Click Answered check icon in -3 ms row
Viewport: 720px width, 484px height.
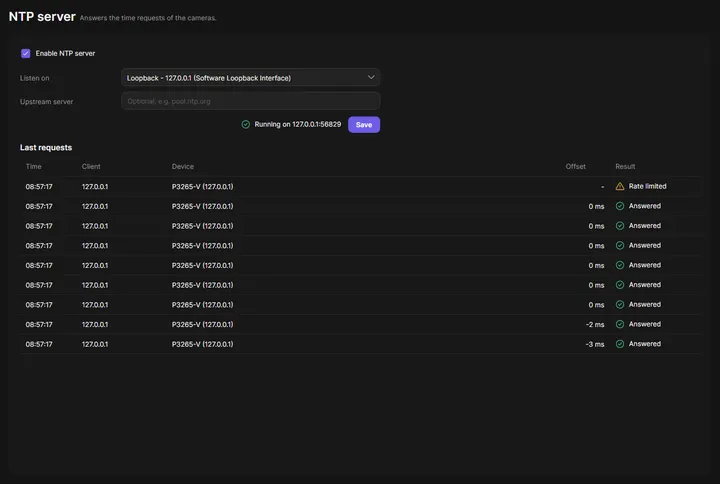click(x=619, y=344)
